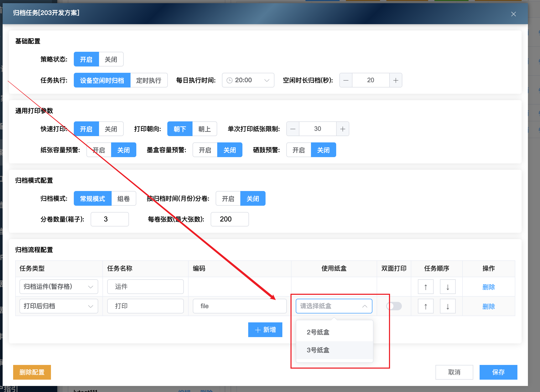Select 2号纸盒 from paper box list
The width and height of the screenshot is (540, 392).
pyautogui.click(x=318, y=332)
